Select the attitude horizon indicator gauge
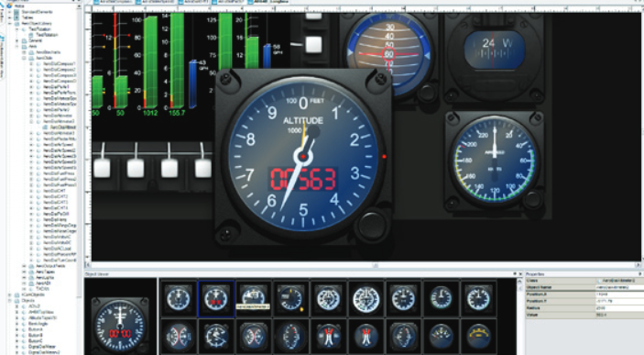644x355 pixels. (x=388, y=51)
